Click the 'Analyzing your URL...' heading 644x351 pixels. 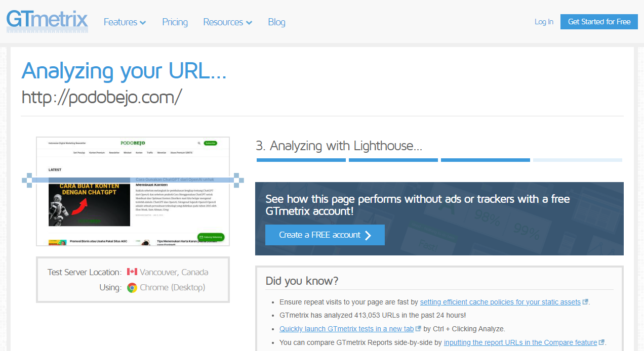tap(124, 71)
